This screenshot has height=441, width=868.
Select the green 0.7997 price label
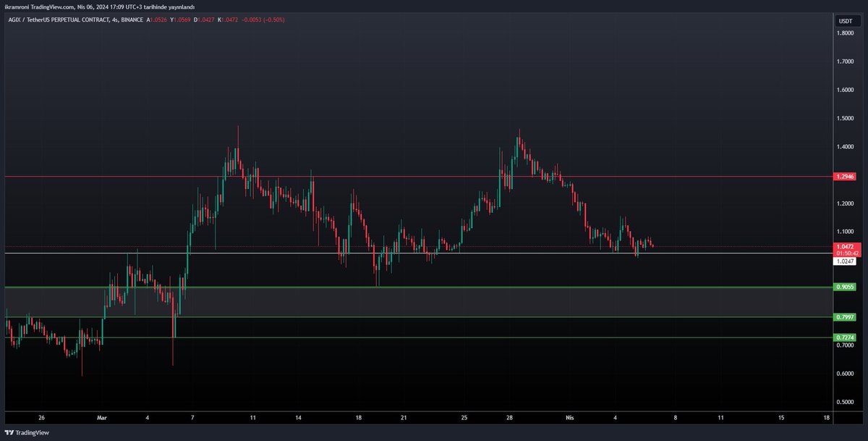(846, 317)
